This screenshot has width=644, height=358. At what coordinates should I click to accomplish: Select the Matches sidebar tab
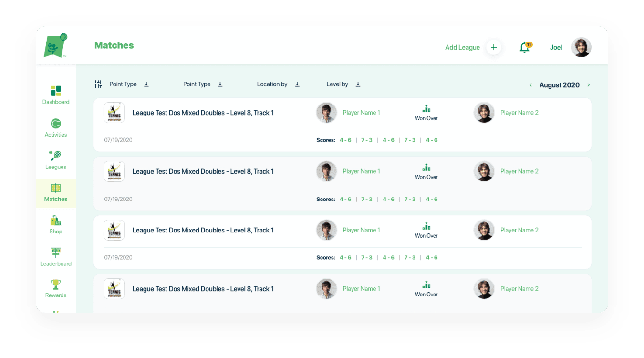[x=56, y=193]
